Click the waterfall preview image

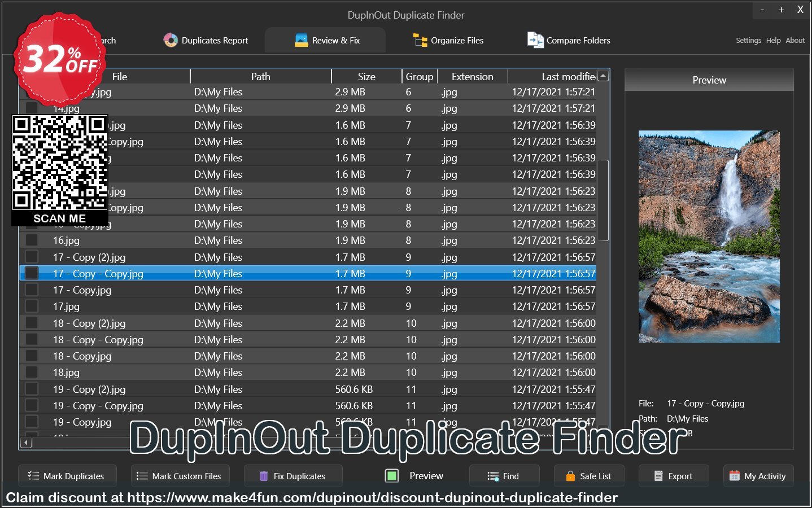(x=709, y=237)
